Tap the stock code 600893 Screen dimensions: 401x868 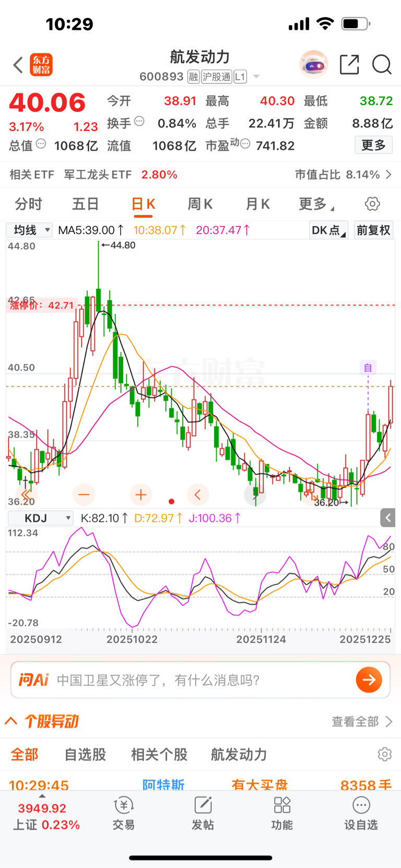point(161,77)
